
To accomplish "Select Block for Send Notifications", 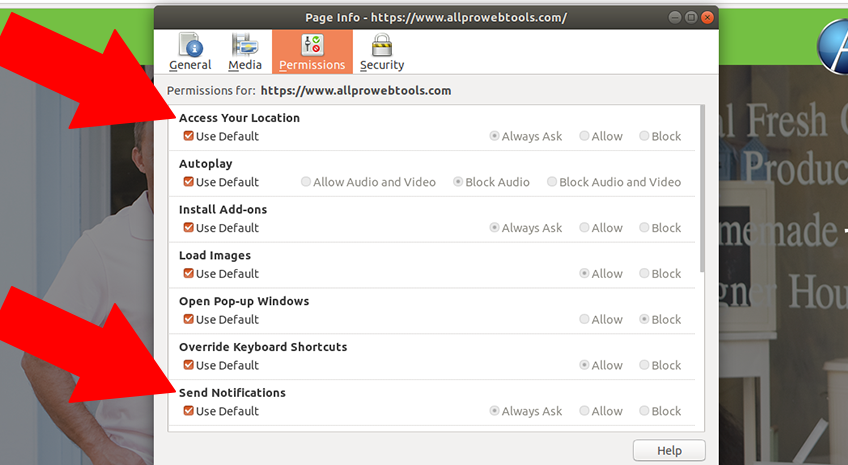I will pyautogui.click(x=644, y=411).
